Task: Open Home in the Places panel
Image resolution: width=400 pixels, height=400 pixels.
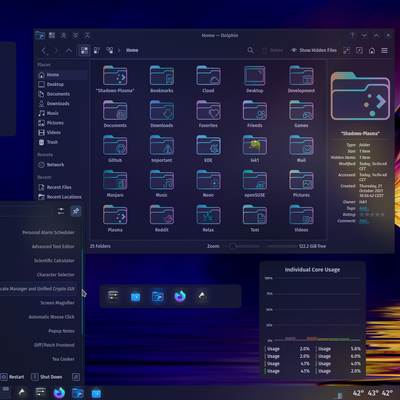Action: [x=62, y=75]
